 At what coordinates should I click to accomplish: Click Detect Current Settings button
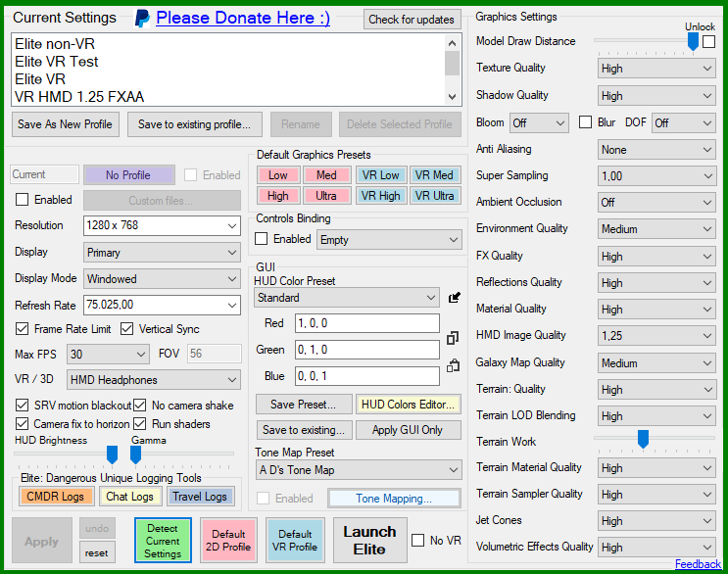163,541
